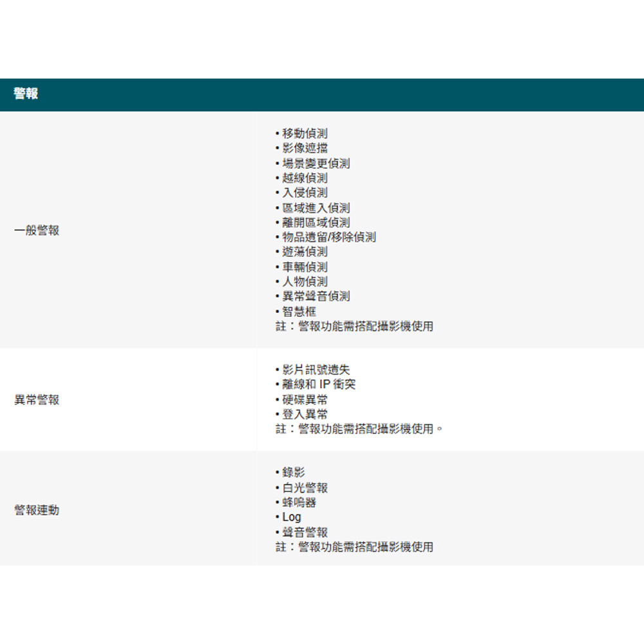The image size is (644, 644).
Task: Click the 警報 section header
Action: pos(26,94)
